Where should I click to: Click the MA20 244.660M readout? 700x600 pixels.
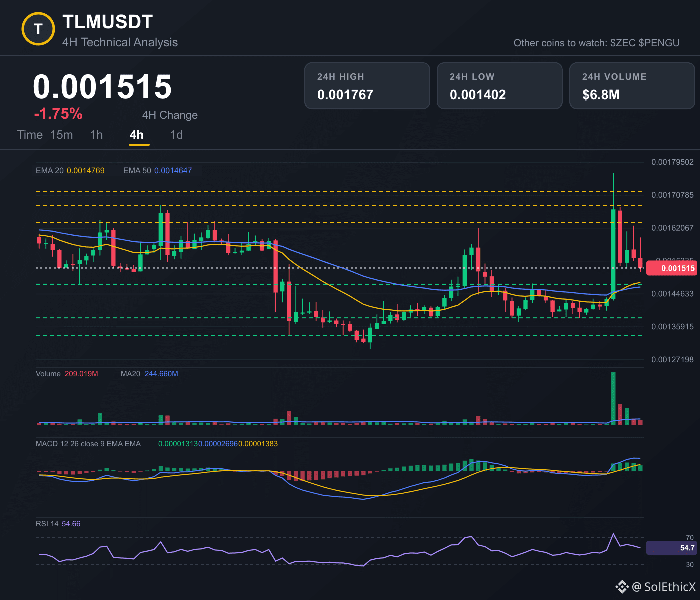point(149,374)
